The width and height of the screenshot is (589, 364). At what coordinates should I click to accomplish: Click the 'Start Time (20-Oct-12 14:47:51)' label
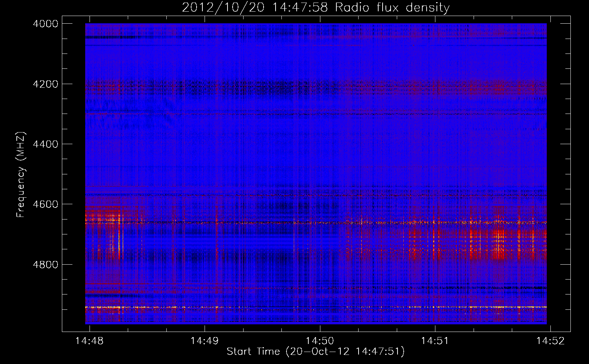[x=316, y=352]
